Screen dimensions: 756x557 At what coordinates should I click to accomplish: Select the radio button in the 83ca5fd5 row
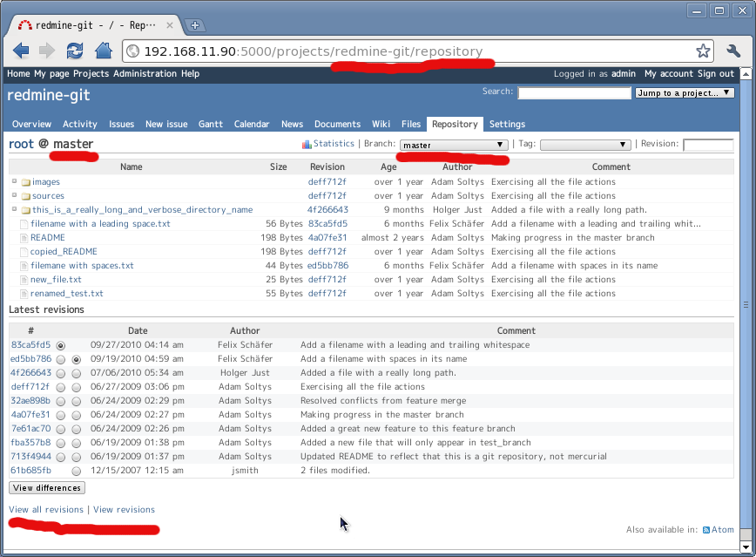(x=60, y=345)
